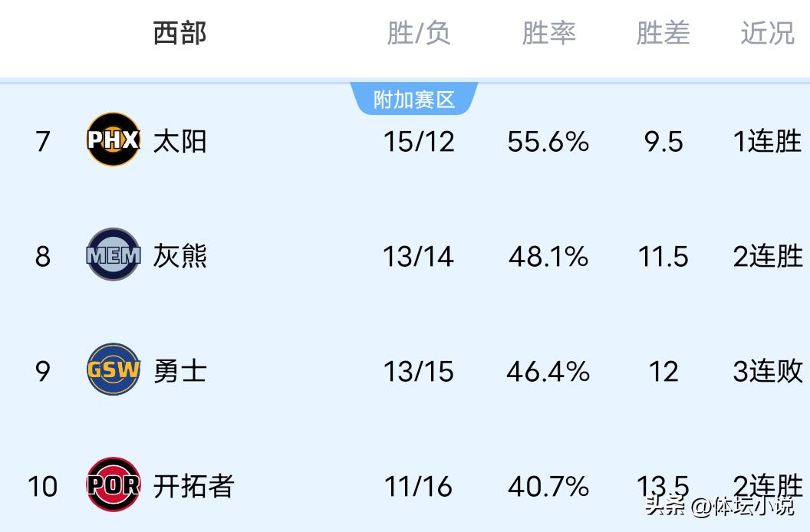Open the 灰熊 team name link
Viewport: 810px width, 532px height.
[179, 256]
